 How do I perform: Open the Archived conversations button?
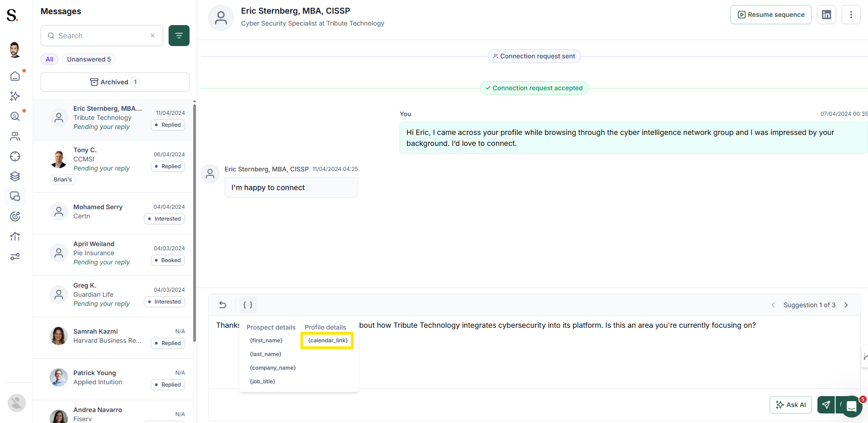[x=115, y=82]
